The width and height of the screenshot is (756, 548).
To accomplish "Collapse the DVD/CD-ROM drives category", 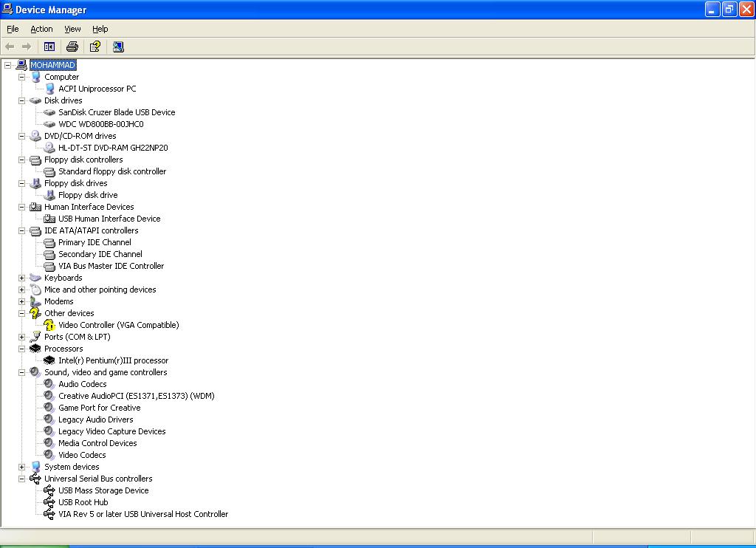I will [21, 136].
